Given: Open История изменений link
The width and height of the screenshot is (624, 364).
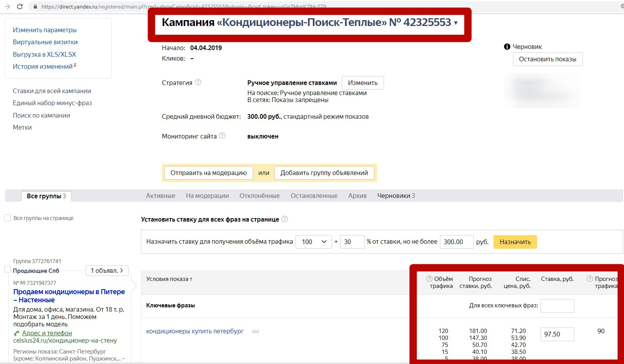Looking at the screenshot, I should [x=43, y=66].
